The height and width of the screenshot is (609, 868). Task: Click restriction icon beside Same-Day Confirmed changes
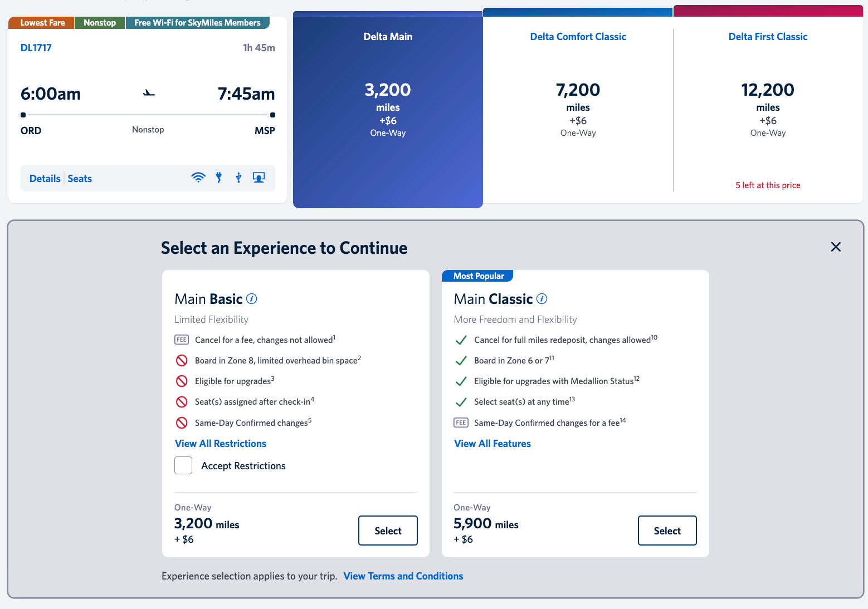182,423
